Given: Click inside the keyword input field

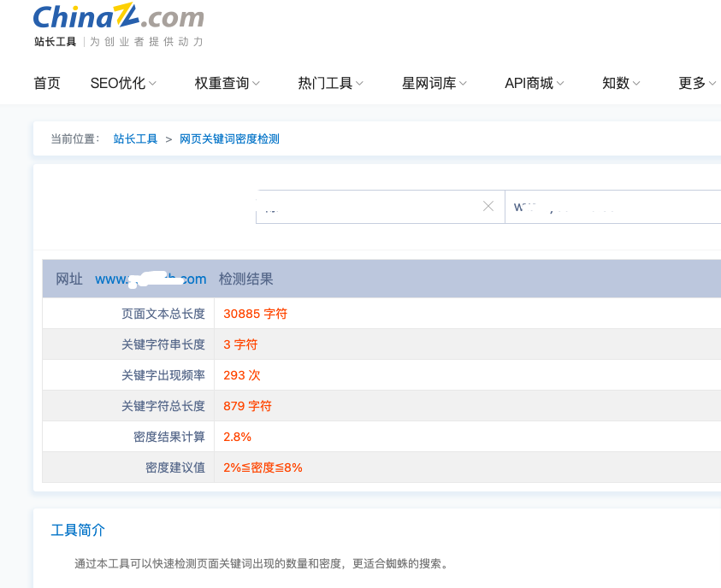Looking at the screenshot, I should [x=368, y=206].
